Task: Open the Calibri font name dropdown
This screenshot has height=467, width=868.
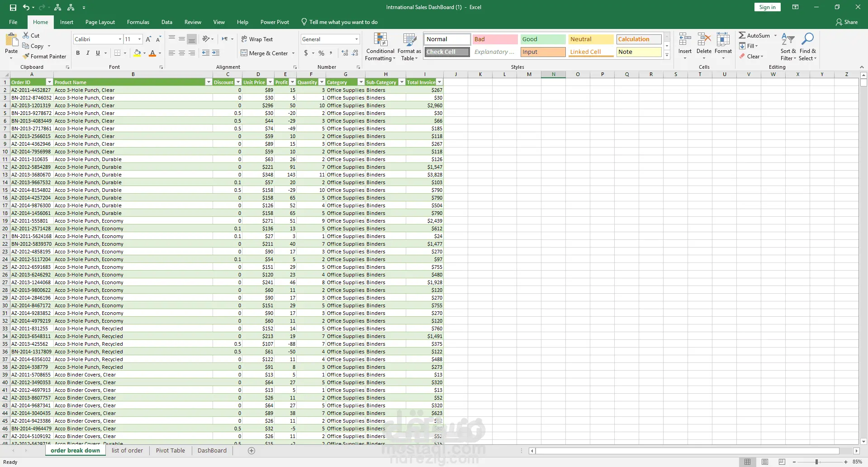Action: pyautogui.click(x=120, y=39)
